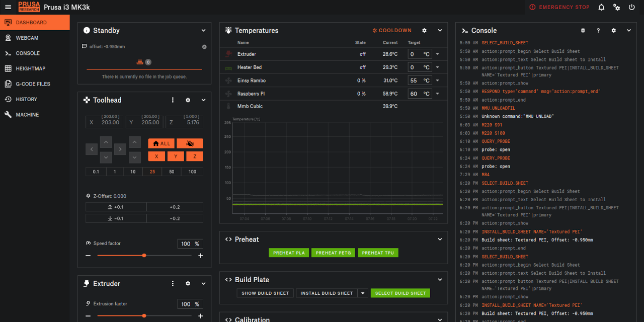The height and width of the screenshot is (322, 644).
Task: Clear the Console with the trash icon
Action: [x=583, y=30]
